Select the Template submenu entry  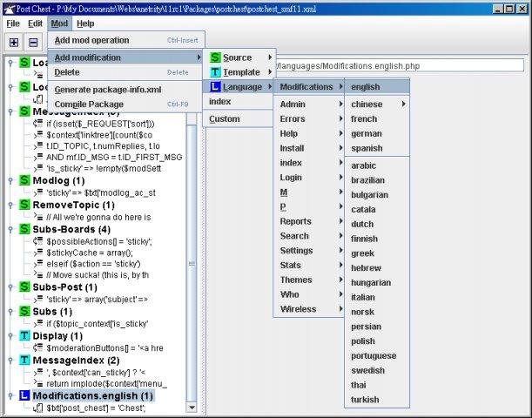[239, 72]
